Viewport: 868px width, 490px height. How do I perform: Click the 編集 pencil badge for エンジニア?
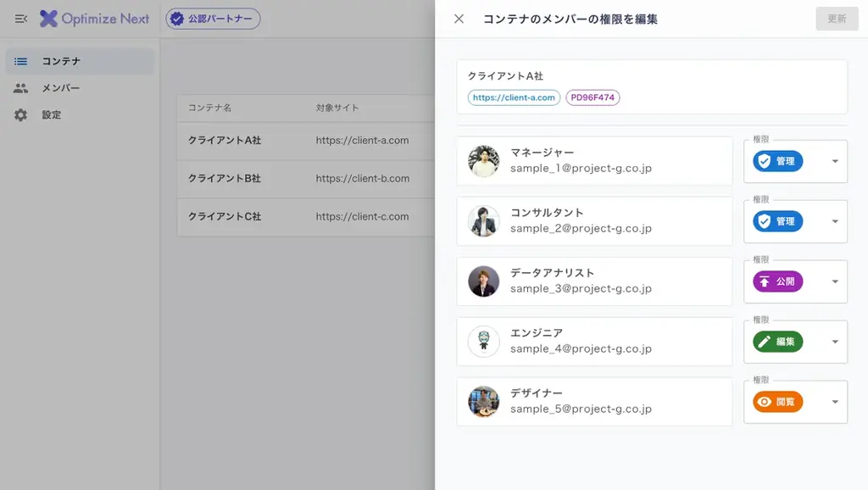(777, 341)
